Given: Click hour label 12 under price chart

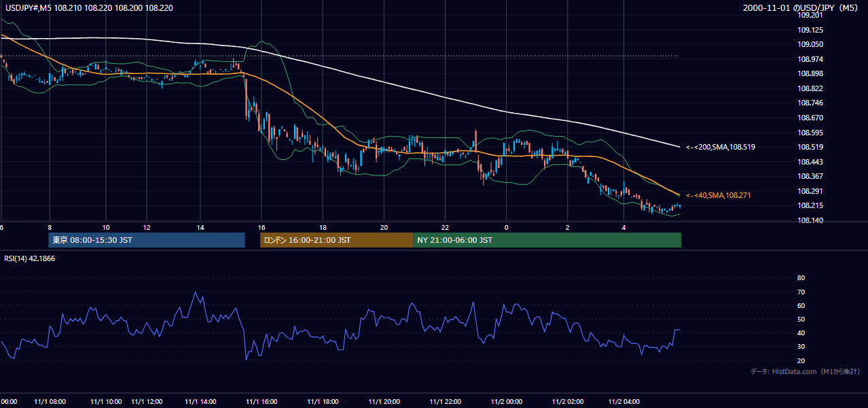Looking at the screenshot, I should click(147, 227).
